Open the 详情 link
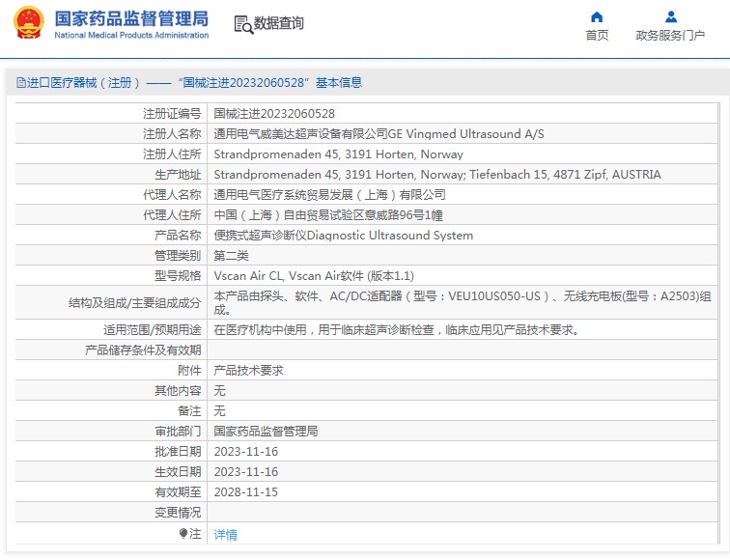Image resolution: width=730 pixels, height=560 pixels. (225, 534)
